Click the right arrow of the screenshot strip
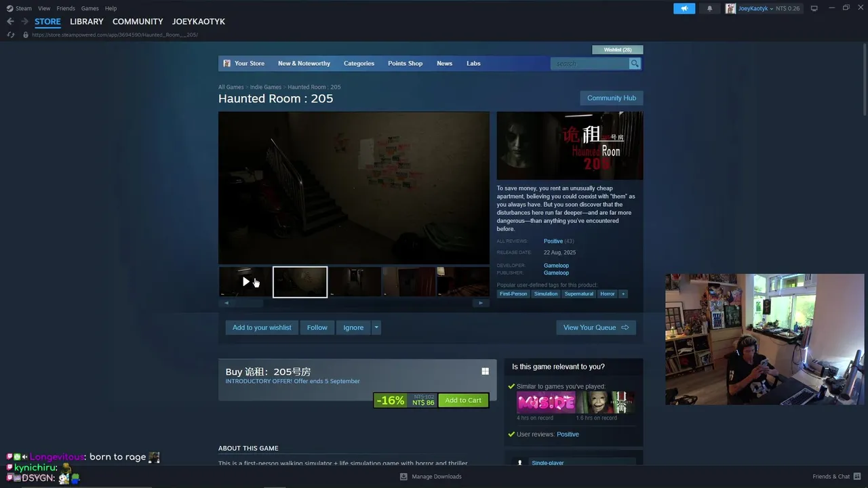 (x=481, y=303)
